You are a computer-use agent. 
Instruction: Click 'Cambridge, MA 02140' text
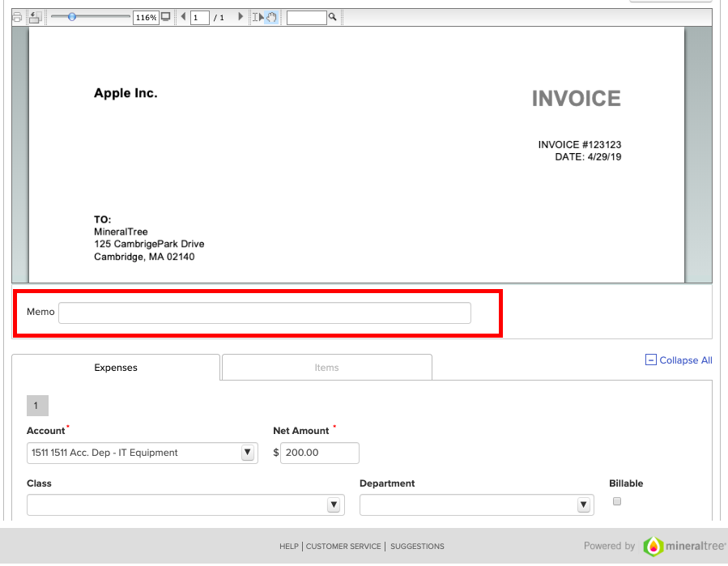coord(144,257)
